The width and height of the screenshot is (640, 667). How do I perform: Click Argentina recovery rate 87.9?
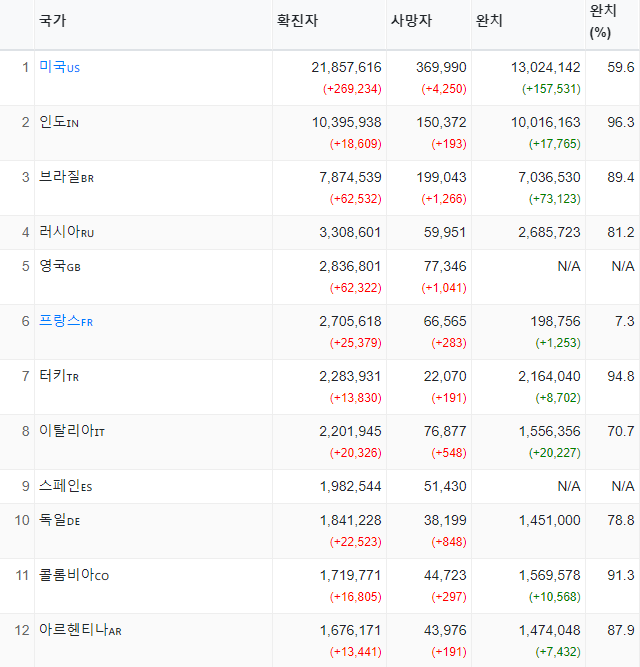coord(620,630)
